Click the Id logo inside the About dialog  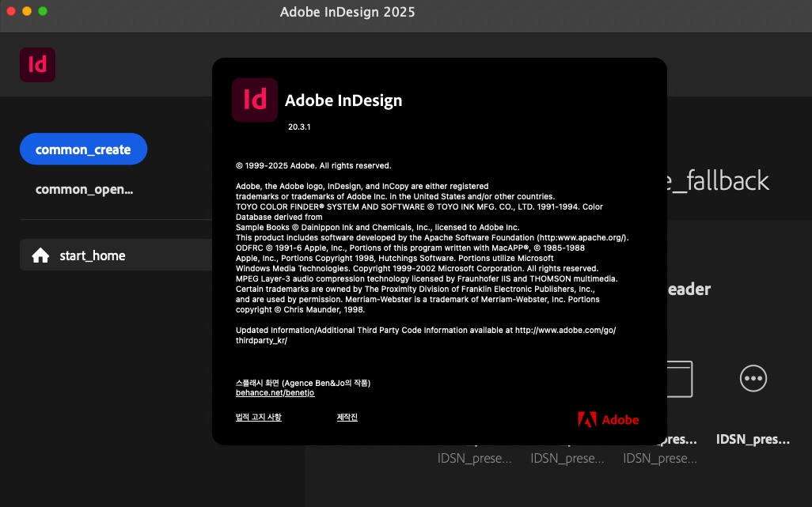point(255,100)
